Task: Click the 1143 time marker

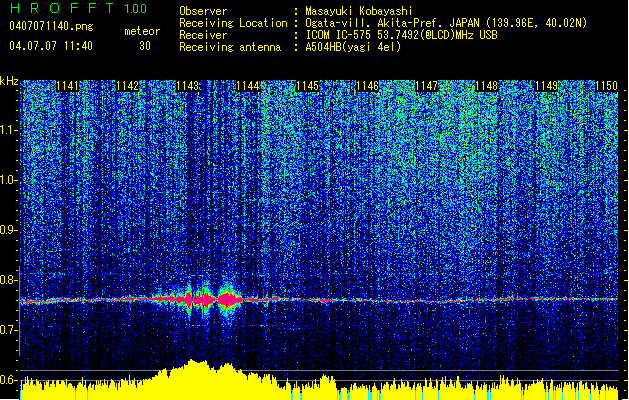Action: (187, 86)
